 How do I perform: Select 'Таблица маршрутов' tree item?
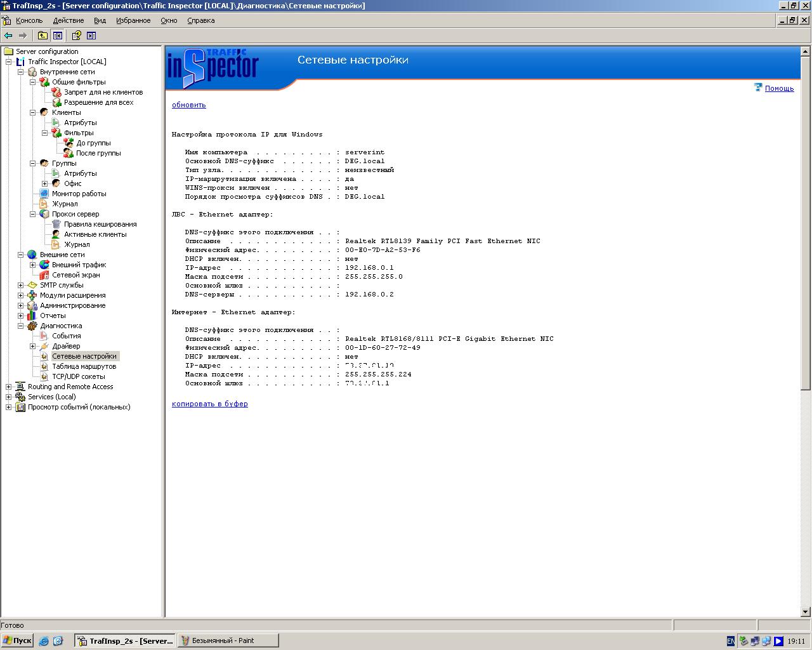[x=84, y=366]
